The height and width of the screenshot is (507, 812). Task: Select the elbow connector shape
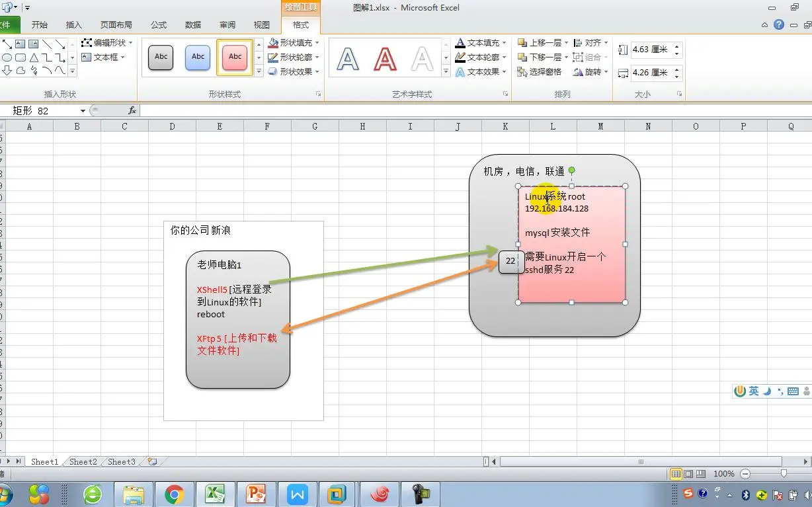pyautogui.click(x=47, y=58)
